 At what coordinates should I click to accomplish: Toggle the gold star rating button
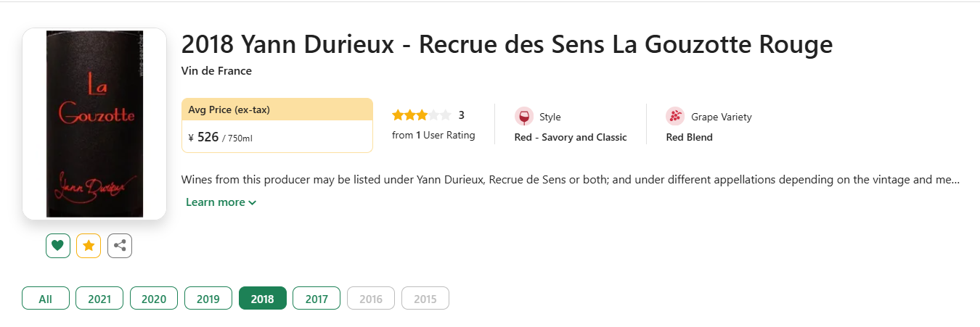coord(89,246)
